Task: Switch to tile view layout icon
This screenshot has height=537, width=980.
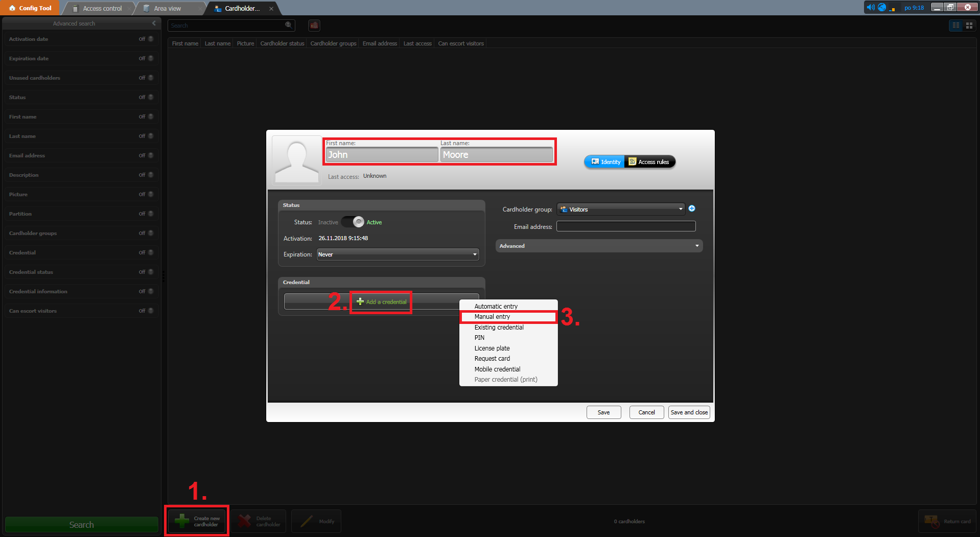Action: [x=969, y=26]
